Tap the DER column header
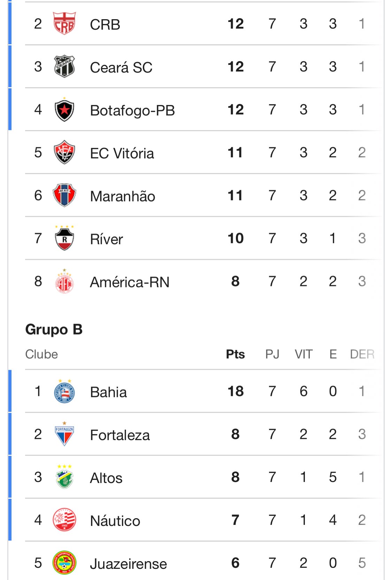The width and height of the screenshot is (392, 580). (362, 354)
